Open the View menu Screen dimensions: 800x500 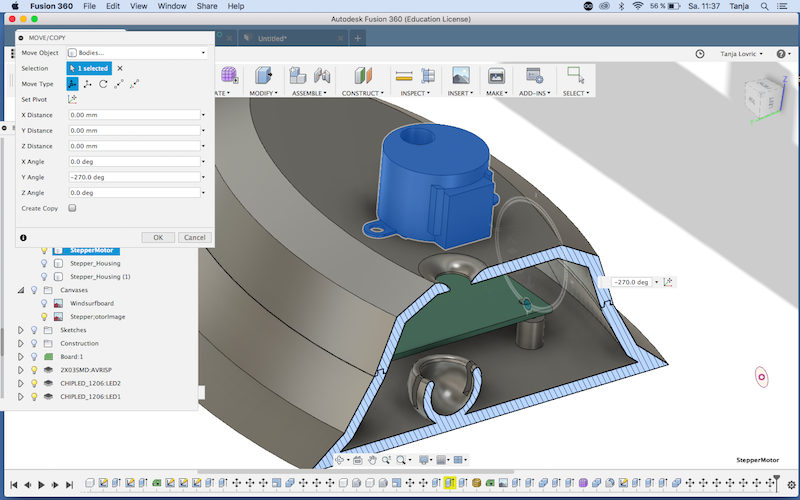pyautogui.click(x=139, y=6)
